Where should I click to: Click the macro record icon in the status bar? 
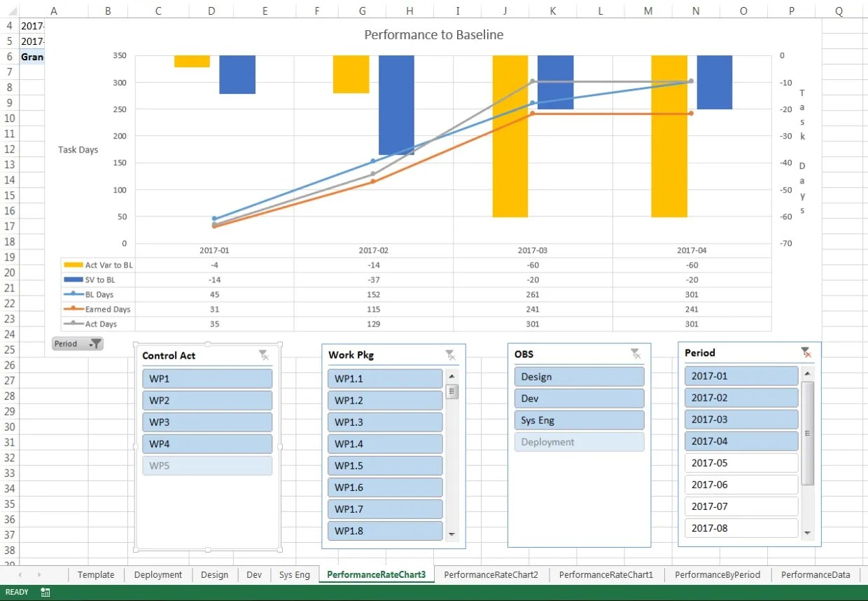tap(45, 591)
